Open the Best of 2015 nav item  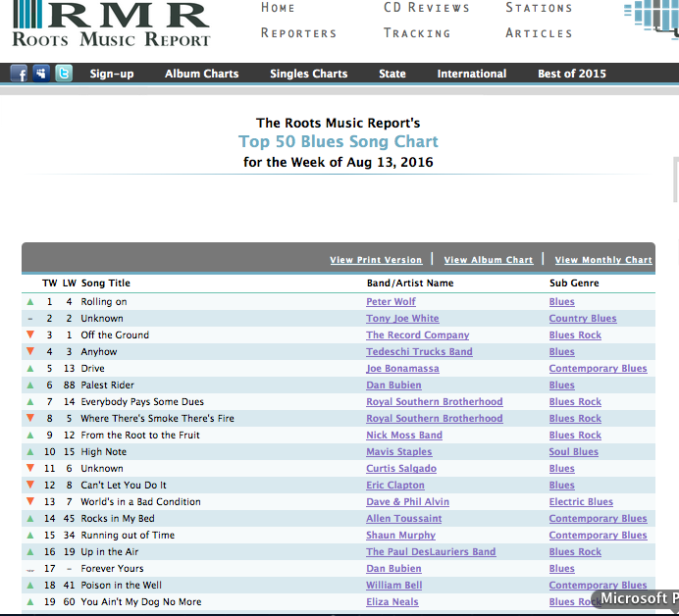(x=572, y=74)
